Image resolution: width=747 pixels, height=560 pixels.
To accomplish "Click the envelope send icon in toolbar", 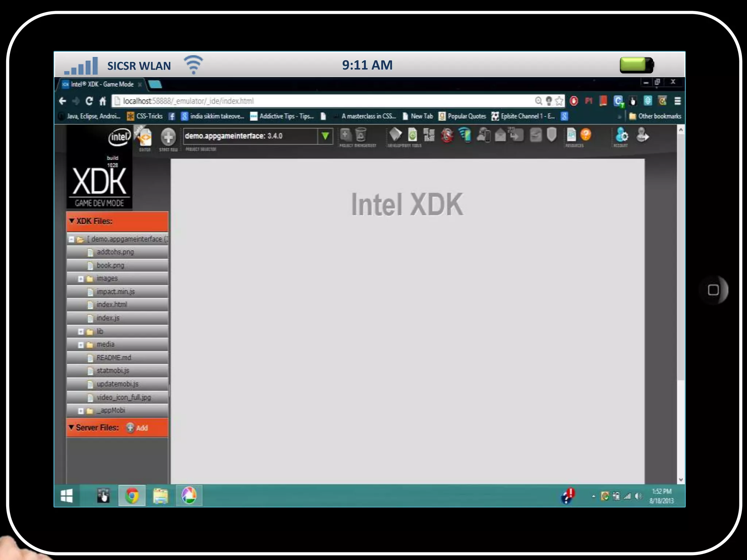I will (x=500, y=136).
